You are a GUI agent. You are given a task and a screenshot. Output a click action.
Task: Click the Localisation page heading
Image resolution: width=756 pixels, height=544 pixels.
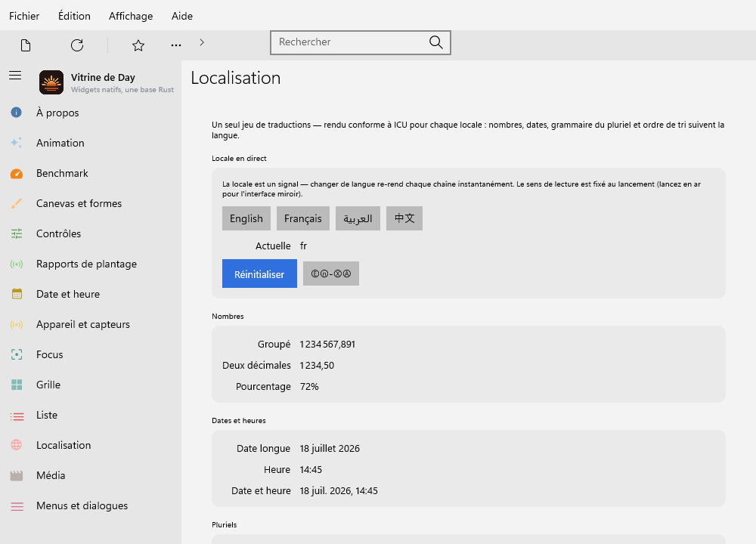tap(235, 78)
